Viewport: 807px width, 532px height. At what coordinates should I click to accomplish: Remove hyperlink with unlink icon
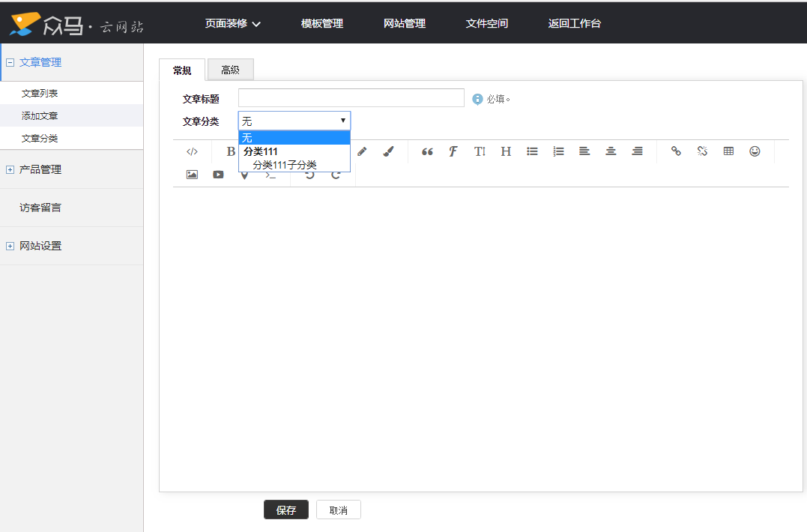703,151
